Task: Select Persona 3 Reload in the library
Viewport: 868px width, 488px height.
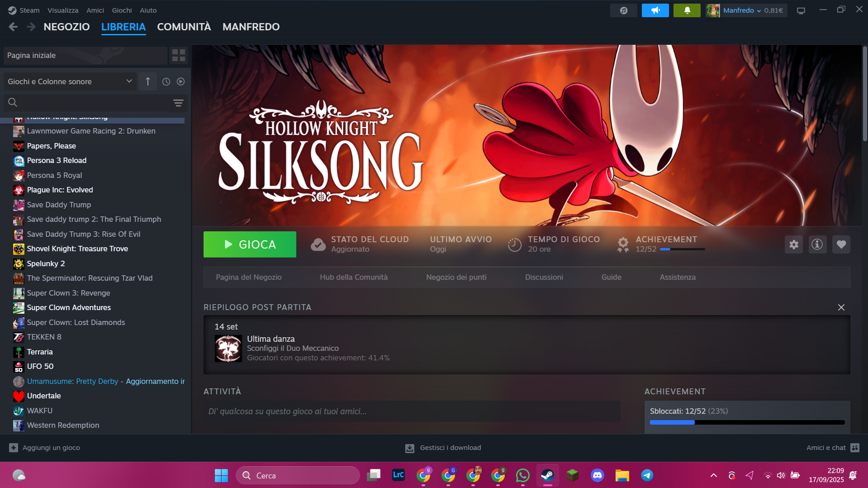Action: tap(57, 160)
